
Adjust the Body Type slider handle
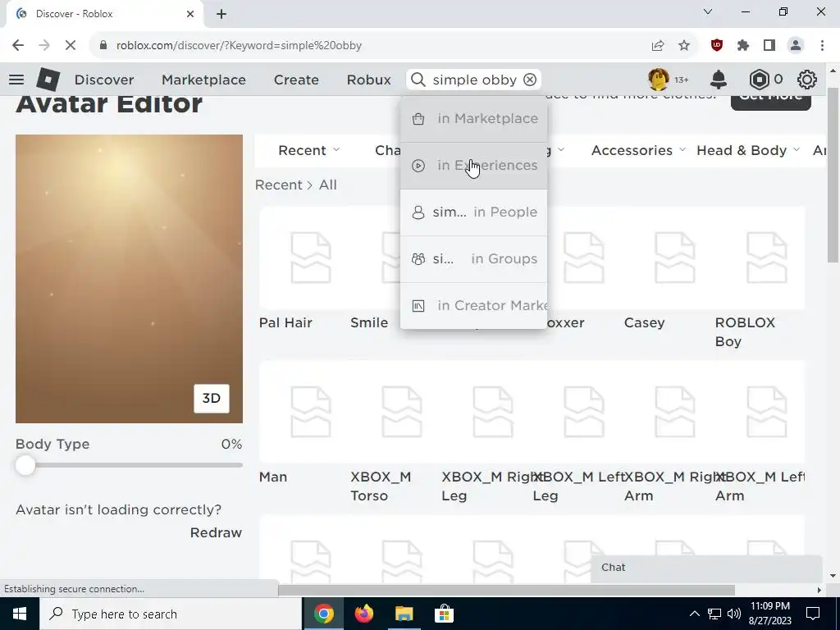pyautogui.click(x=25, y=465)
